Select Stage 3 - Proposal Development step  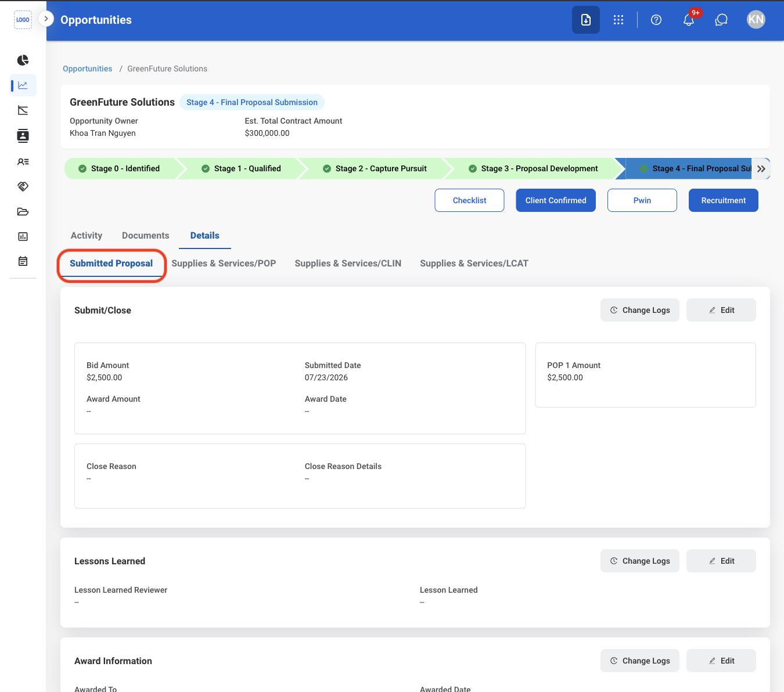click(x=534, y=168)
